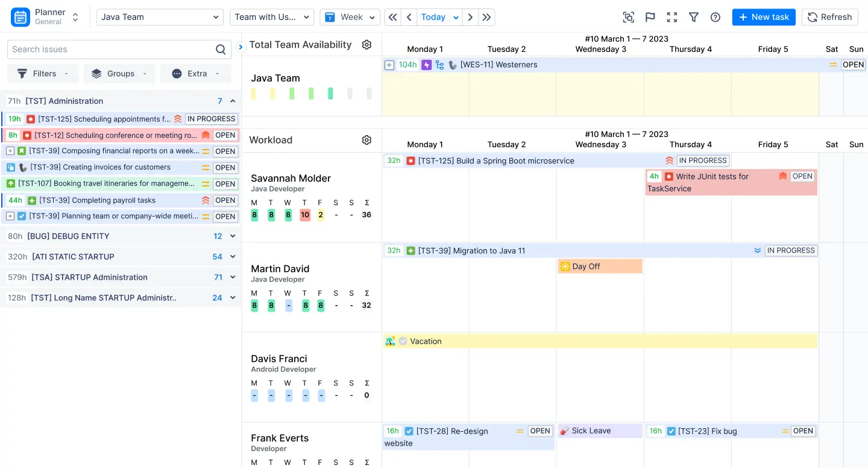The width and height of the screenshot is (868, 468).
Task: Jump to previous period with double-left arrows
Action: point(392,17)
